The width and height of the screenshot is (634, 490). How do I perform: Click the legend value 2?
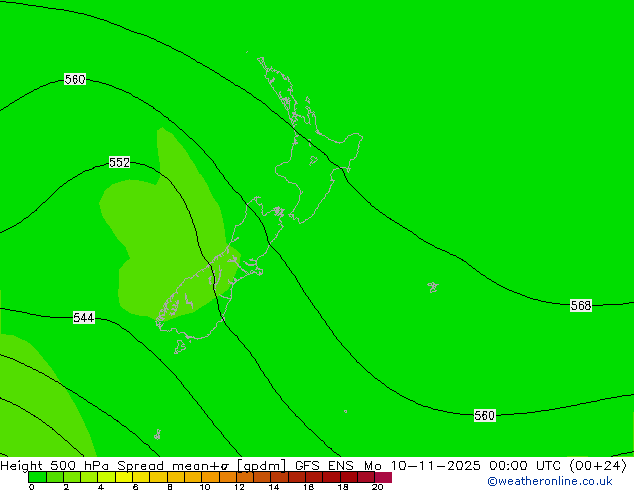click(x=66, y=487)
